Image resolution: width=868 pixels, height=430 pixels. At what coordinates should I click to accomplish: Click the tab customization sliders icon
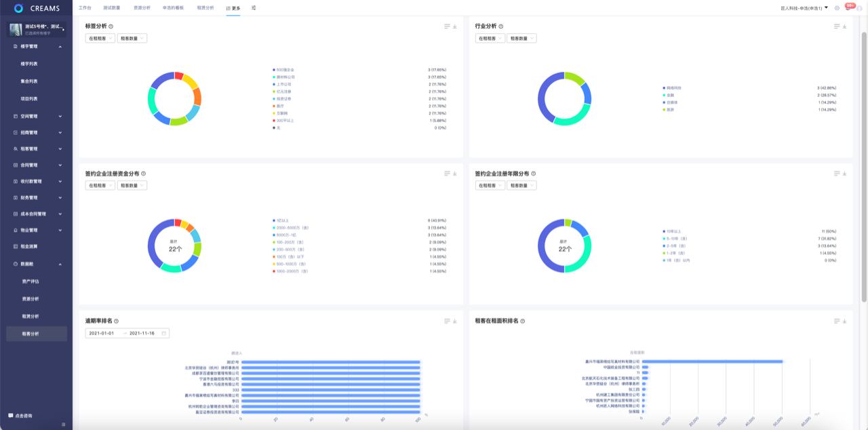coord(254,7)
